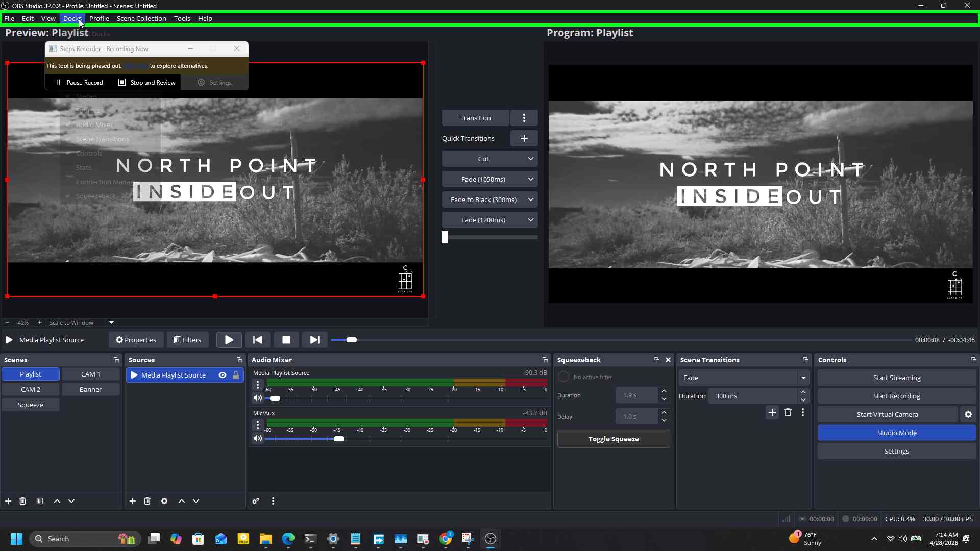This screenshot has width=980, height=551.
Task: Seek on the media playback timeline
Action: (x=621, y=340)
